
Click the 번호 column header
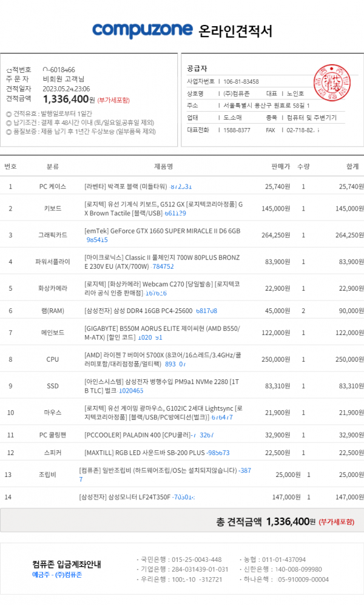[10, 166]
